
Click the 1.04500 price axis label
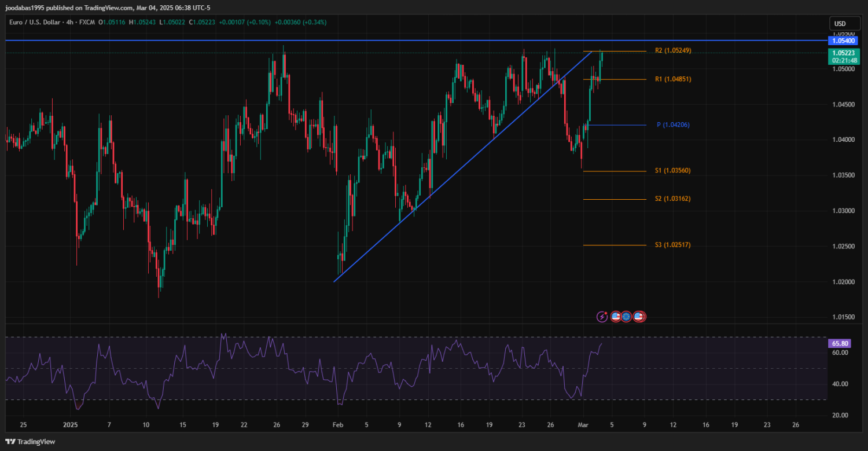[x=843, y=105]
